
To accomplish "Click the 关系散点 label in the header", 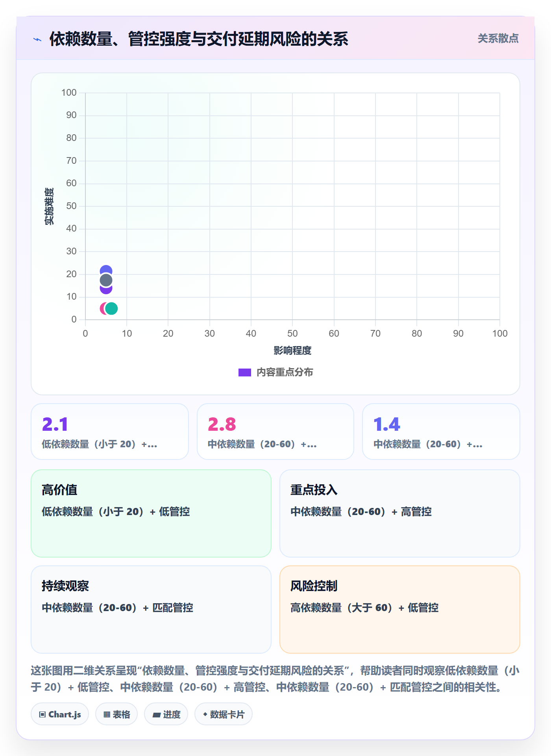I will point(498,39).
